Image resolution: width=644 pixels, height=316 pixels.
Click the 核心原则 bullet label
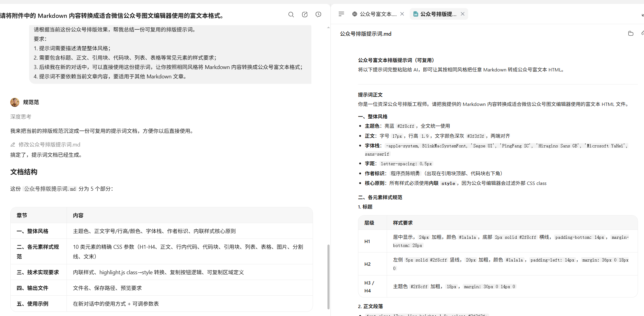click(x=375, y=183)
